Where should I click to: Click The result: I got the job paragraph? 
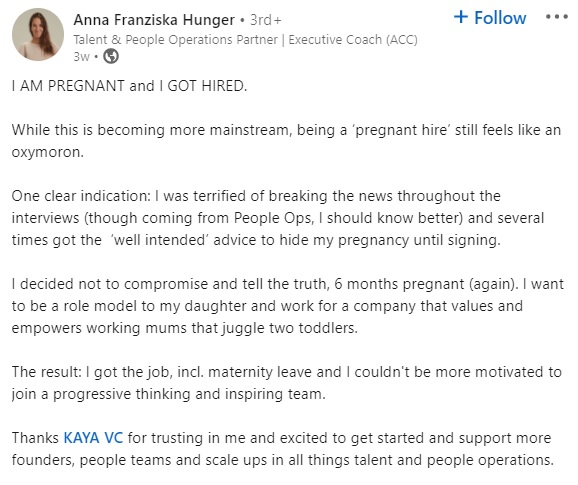click(x=287, y=383)
